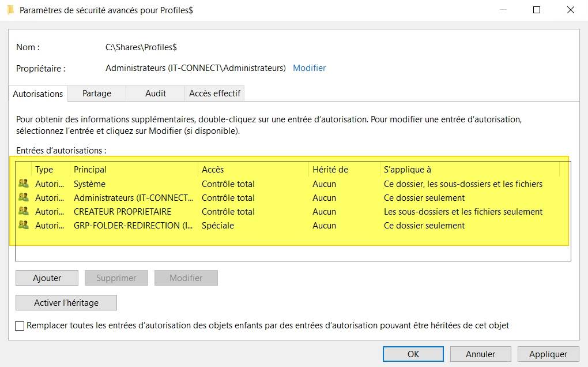588x367 pixels.
Task: Click Activer l'héritage button
Action: tap(66, 303)
